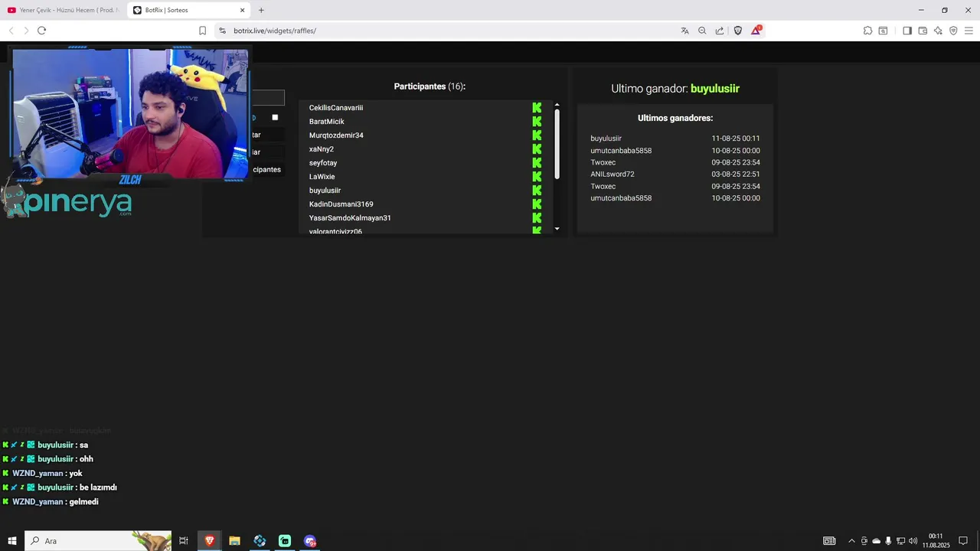
Task: Select participant KadinDusmani3169
Action: (x=341, y=204)
